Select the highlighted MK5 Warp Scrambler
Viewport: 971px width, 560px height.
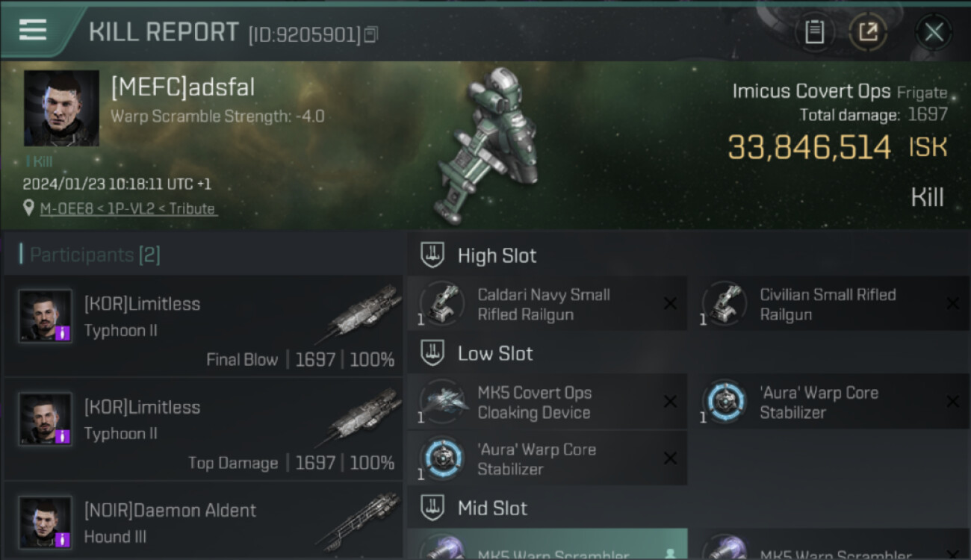(547, 544)
